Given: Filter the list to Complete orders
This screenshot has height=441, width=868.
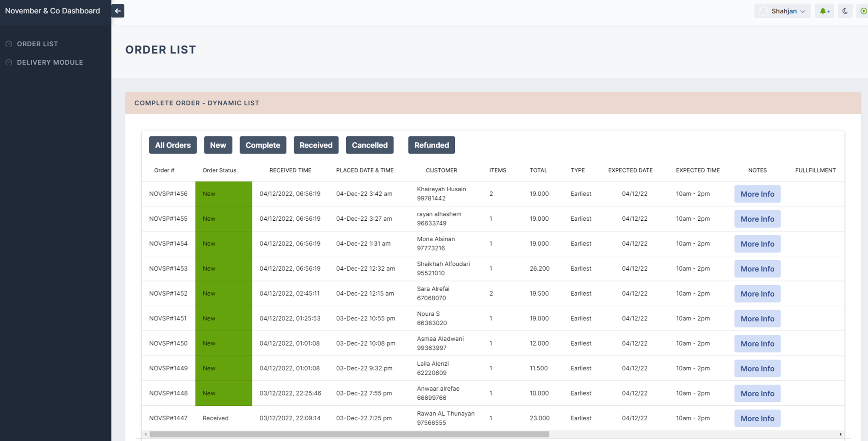Looking at the screenshot, I should pyautogui.click(x=263, y=145).
